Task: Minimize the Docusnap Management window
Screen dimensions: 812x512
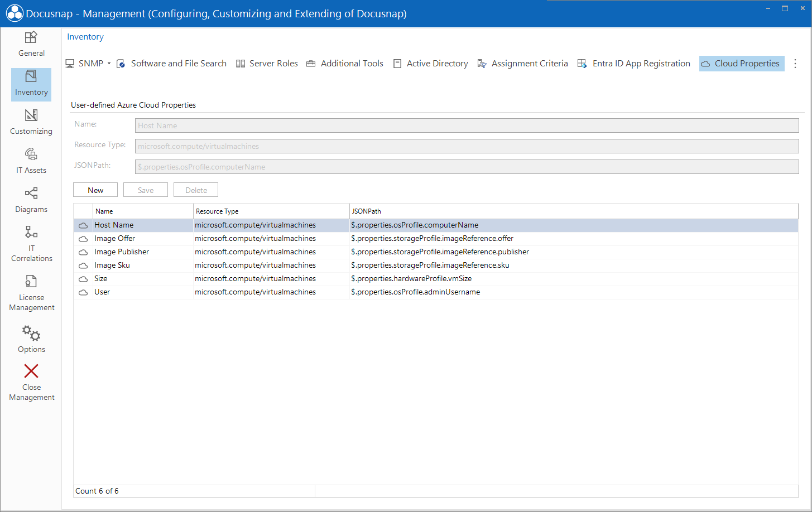Action: click(x=768, y=8)
